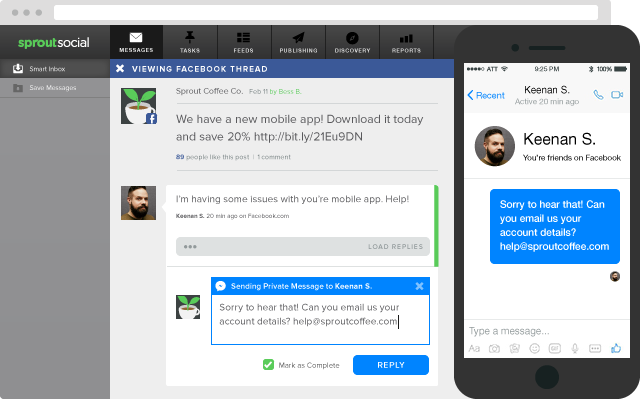The width and height of the screenshot is (640, 399).
Task: Click the comment text from Keenan
Action: pos(292,199)
